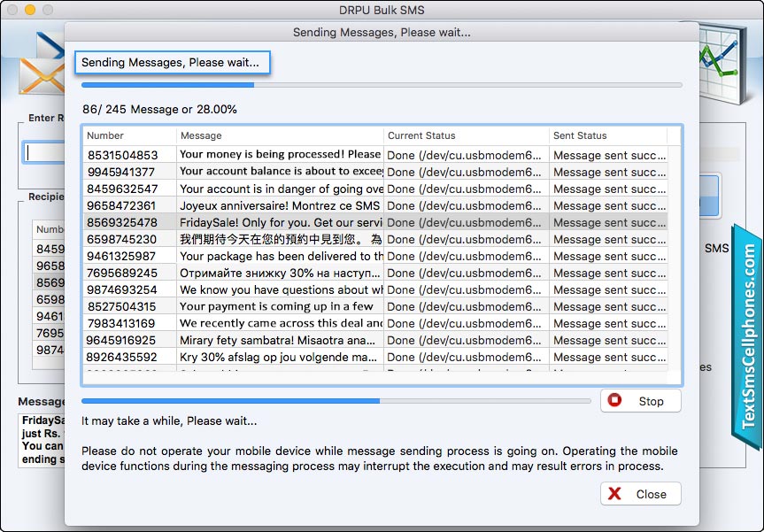764x532 pixels.
Task: Select number 8569325478 in the dialog table
Action: coord(122,222)
